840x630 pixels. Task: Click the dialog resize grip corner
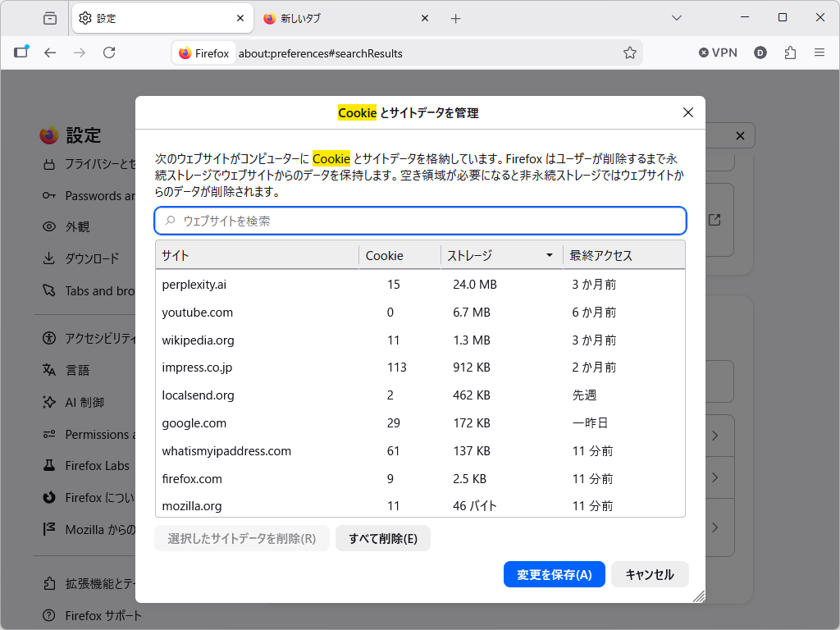point(699,596)
